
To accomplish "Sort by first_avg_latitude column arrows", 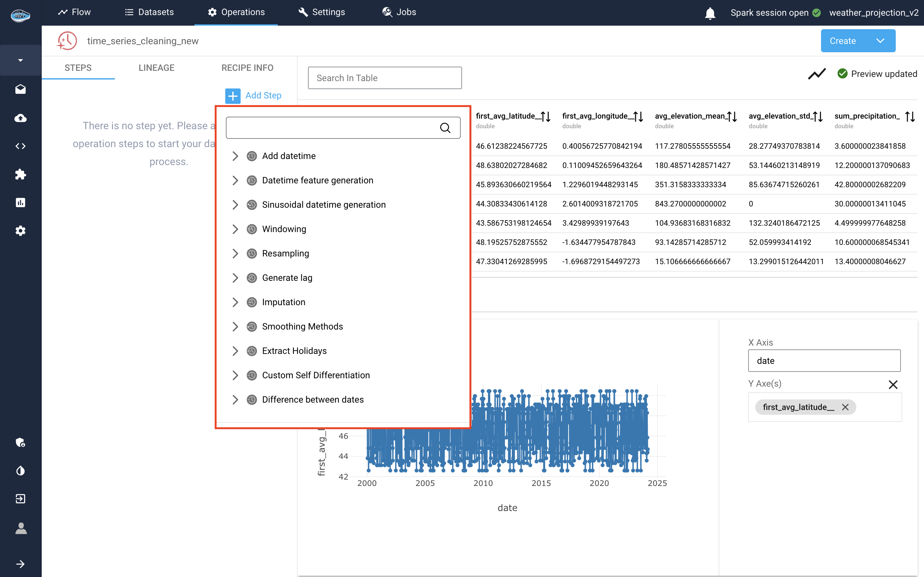I will [546, 116].
